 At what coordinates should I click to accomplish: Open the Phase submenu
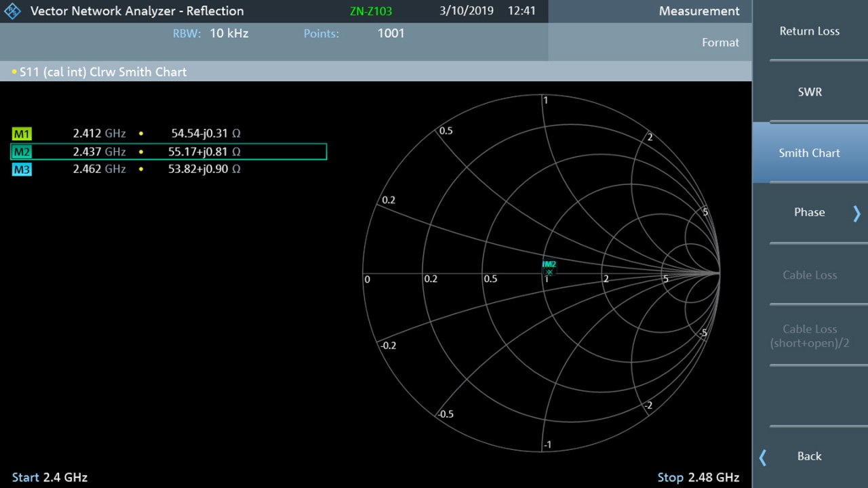(x=810, y=213)
